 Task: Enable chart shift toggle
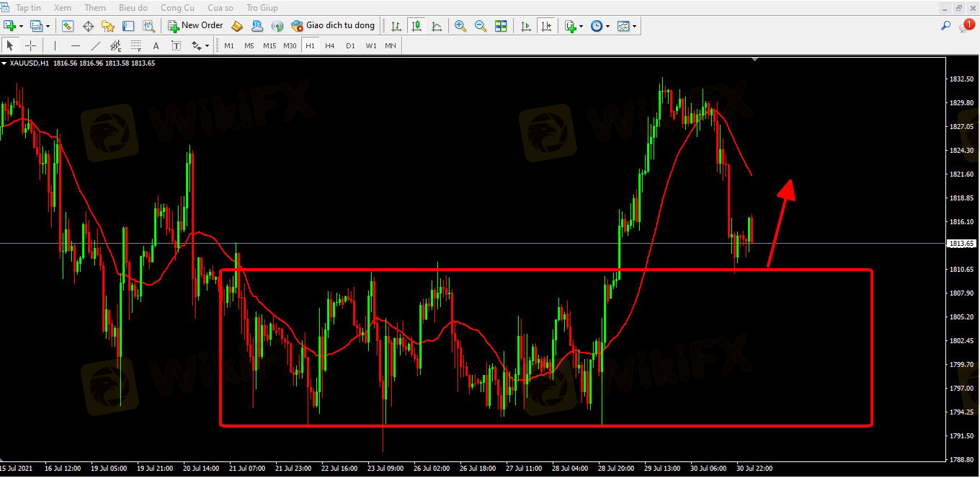pos(546,26)
